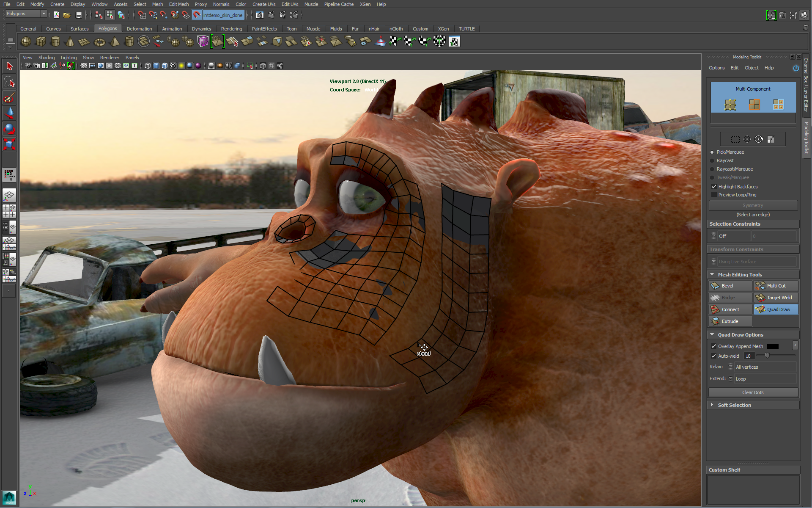Click the Symmetry button

pos(753,205)
